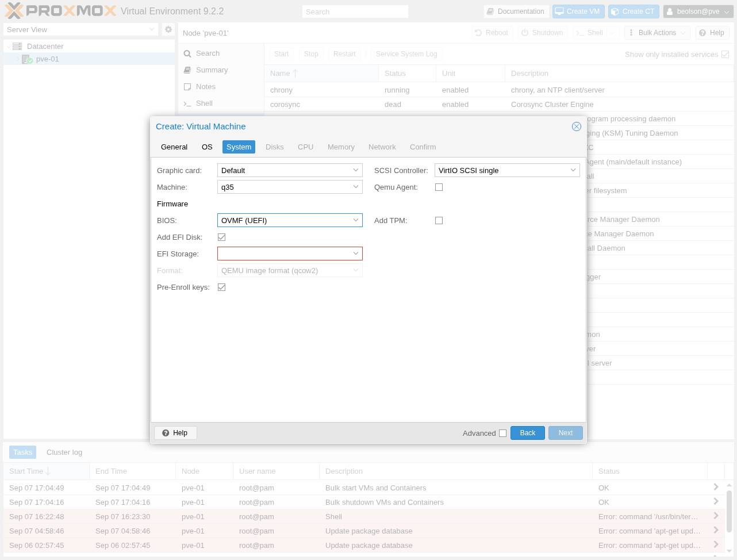
Task: Open node Help button
Action: pyautogui.click(x=712, y=33)
